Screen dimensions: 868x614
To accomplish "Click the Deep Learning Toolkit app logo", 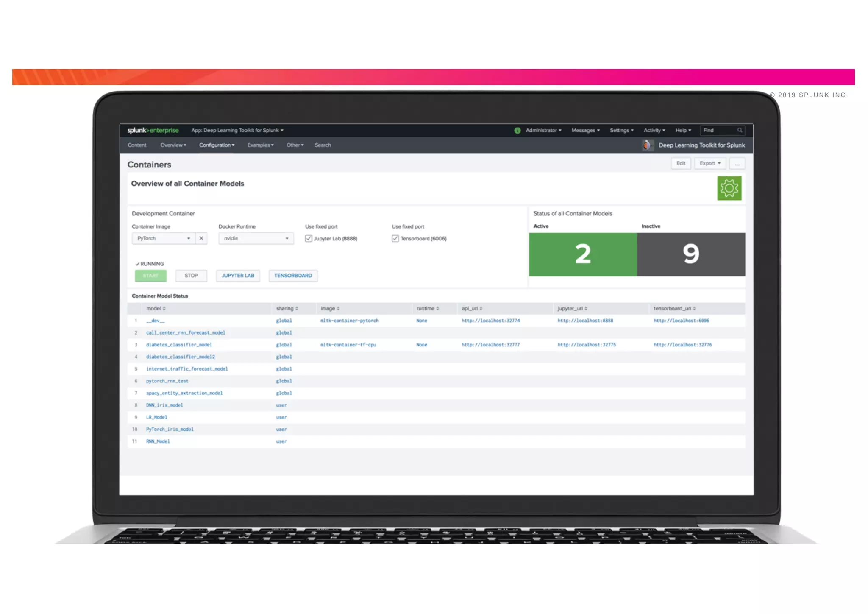I will 647,145.
